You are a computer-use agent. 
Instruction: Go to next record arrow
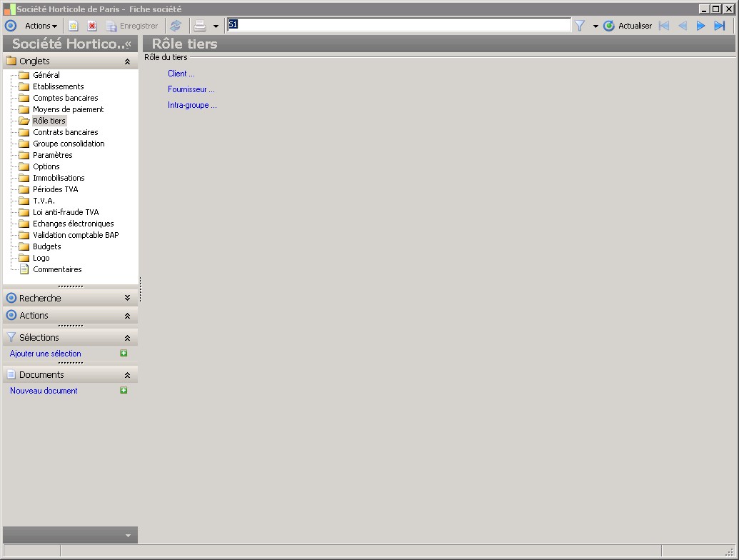(701, 26)
